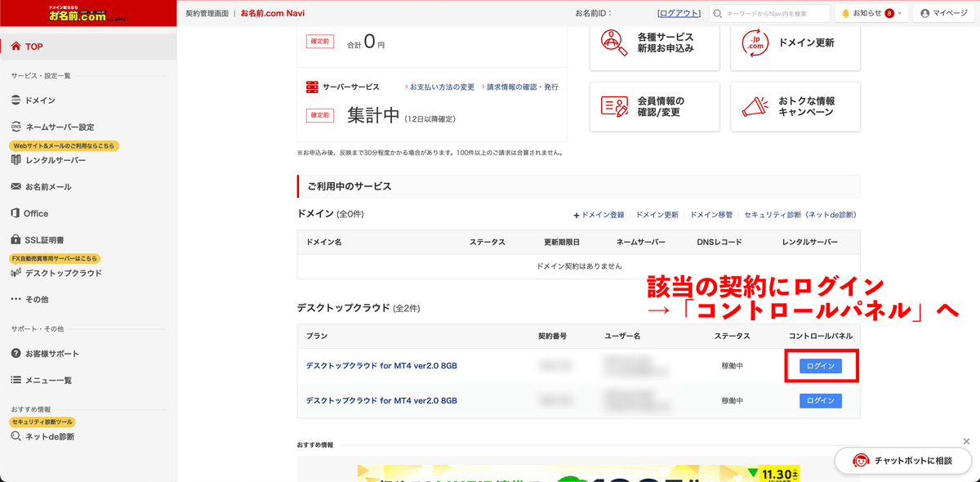Open SSL証明書 in the sidebar
Viewport: 980px width, 482px height.
38,239
